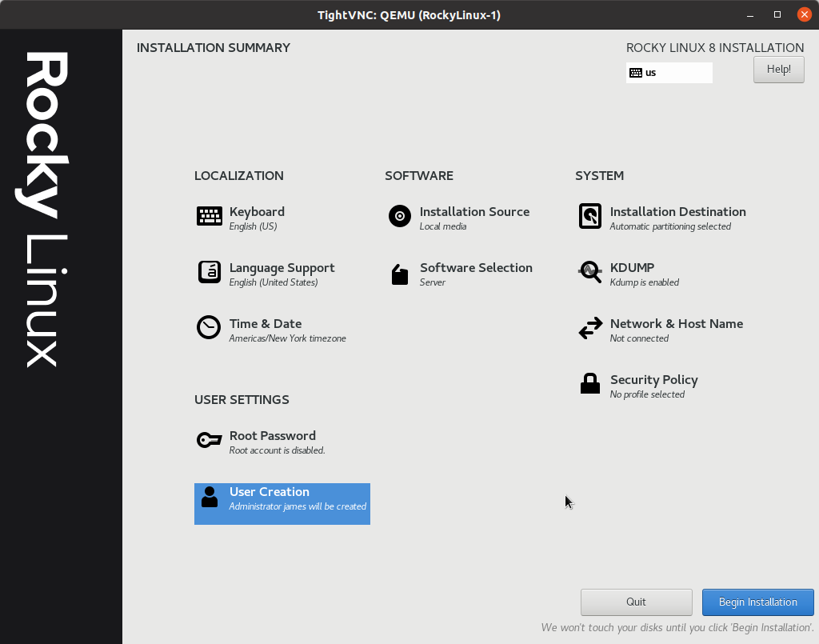The height and width of the screenshot is (644, 819).
Task: Click 'Administrator james will be created' text
Action: pyautogui.click(x=298, y=506)
